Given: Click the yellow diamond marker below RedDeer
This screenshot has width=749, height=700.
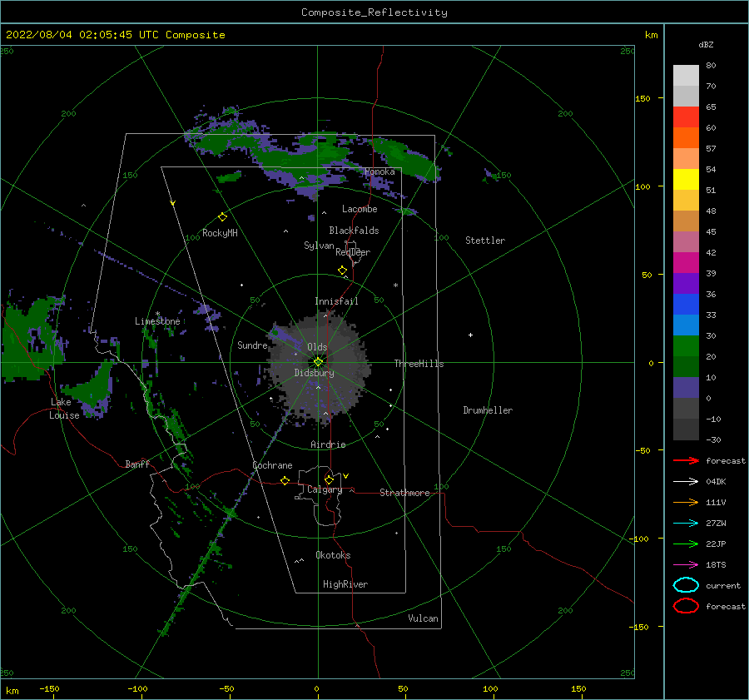Looking at the screenshot, I should click(x=343, y=271).
